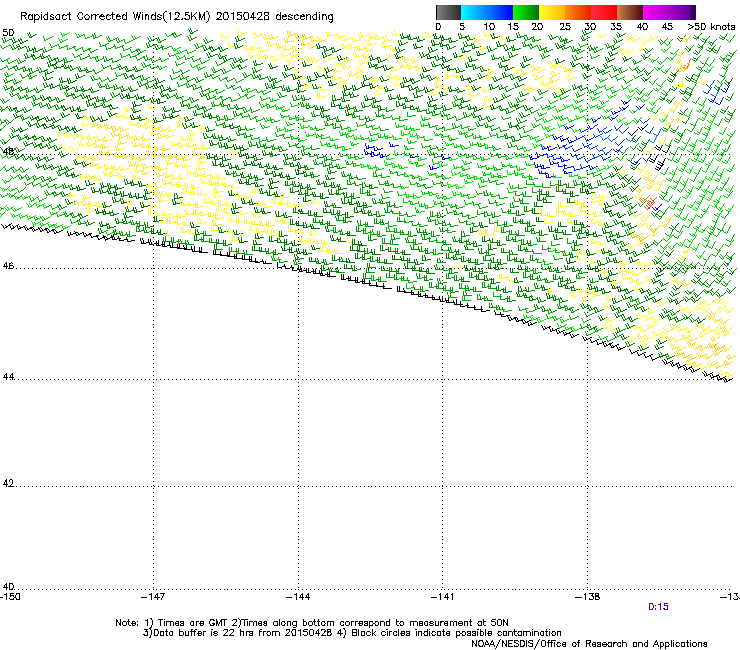
Task: Click the brown 35-40 knots legend segment
Action: pyautogui.click(x=630, y=12)
